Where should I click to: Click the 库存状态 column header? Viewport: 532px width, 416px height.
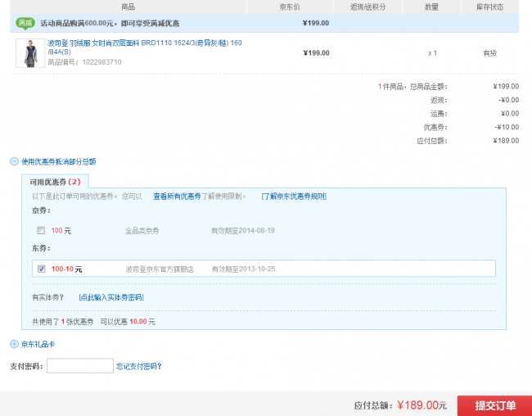tap(489, 7)
